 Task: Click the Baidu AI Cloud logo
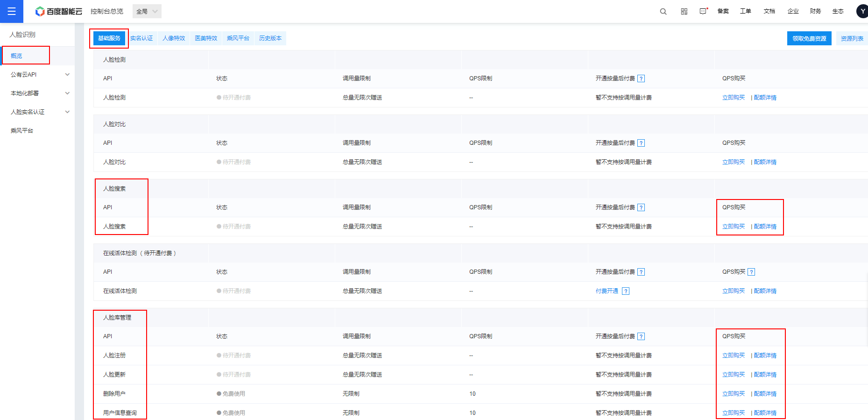[x=59, y=11]
